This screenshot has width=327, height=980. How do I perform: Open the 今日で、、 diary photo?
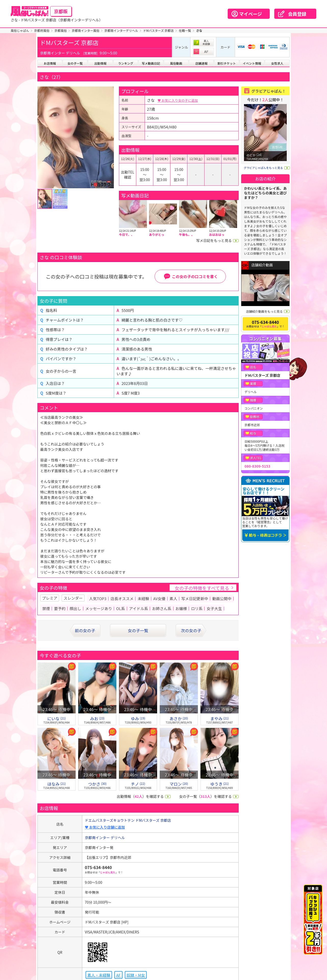tap(133, 214)
